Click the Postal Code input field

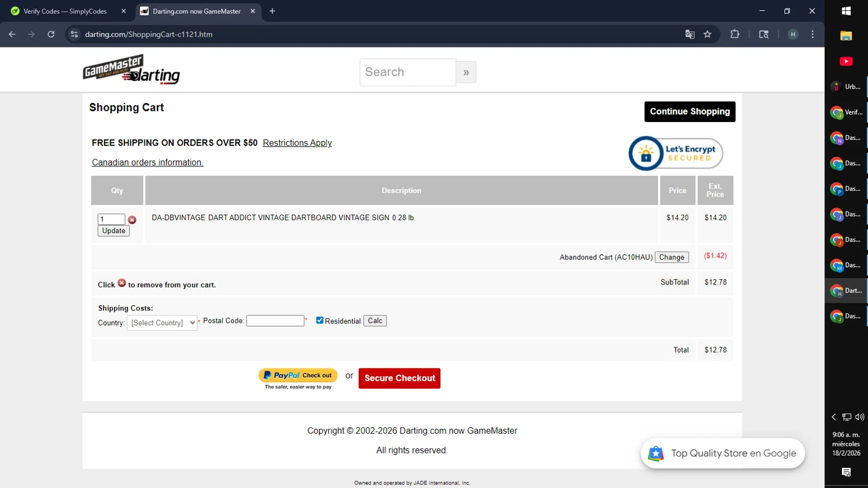tap(275, 320)
